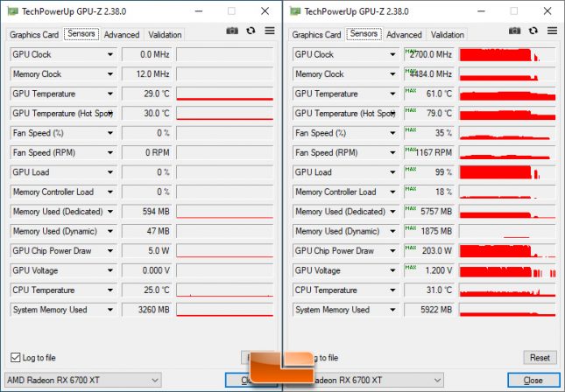This screenshot has width=565, height=392.
Task: Expand Memory Used (Dedicated) dropdown in left window
Action: tap(110, 212)
